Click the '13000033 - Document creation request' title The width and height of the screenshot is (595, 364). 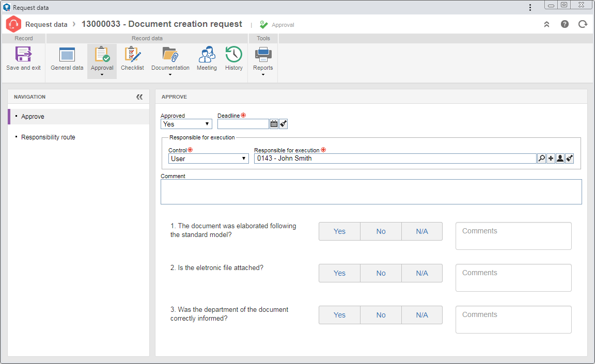162,24
